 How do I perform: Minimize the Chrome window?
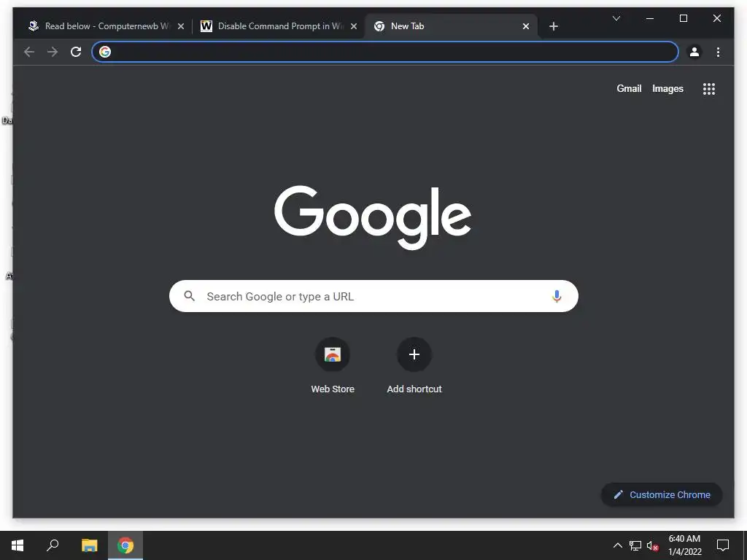click(x=650, y=18)
